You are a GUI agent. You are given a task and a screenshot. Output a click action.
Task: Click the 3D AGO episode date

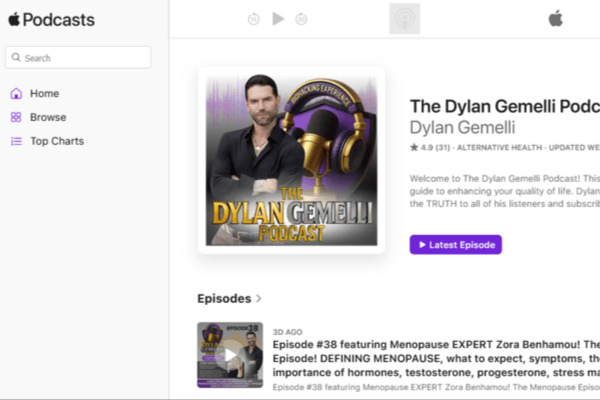[287, 332]
